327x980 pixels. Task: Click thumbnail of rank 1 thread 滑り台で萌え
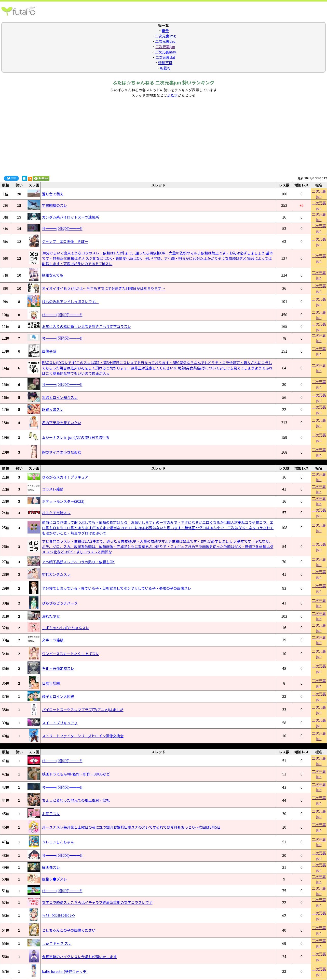coord(34,194)
